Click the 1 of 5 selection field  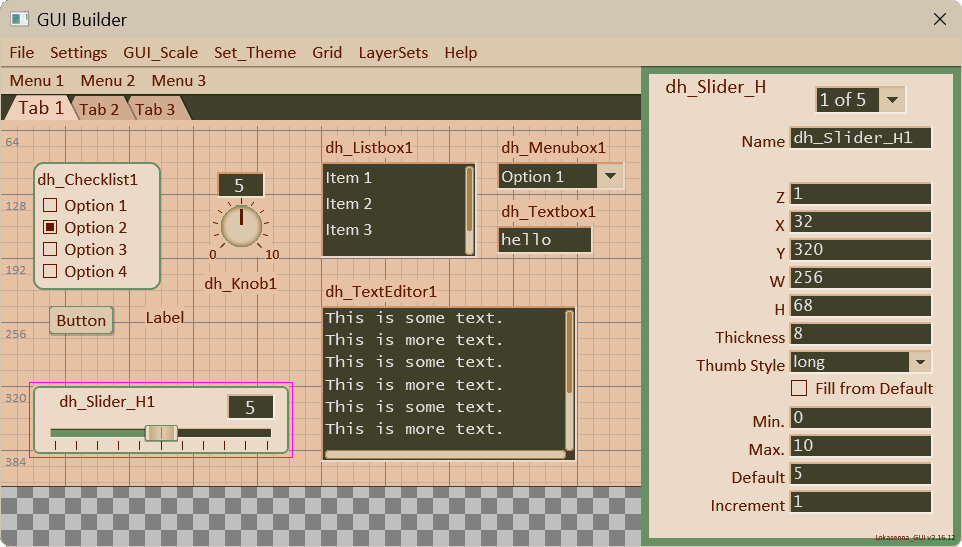coord(847,99)
